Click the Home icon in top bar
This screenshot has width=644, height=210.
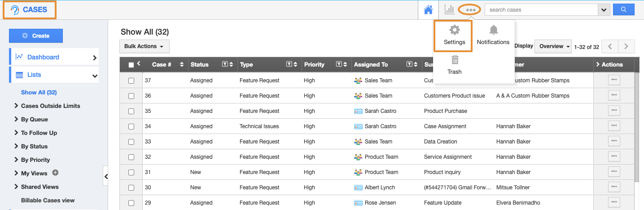pos(428,9)
